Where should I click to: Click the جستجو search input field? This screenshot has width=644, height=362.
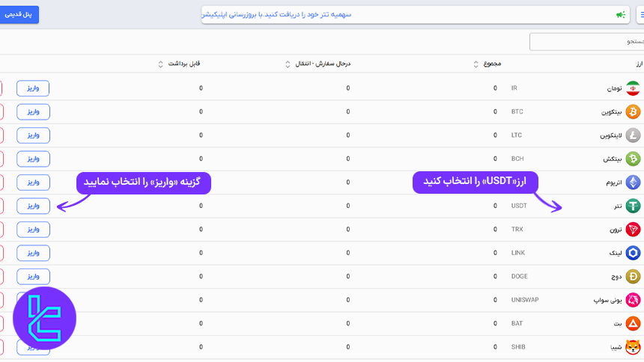pos(586,42)
